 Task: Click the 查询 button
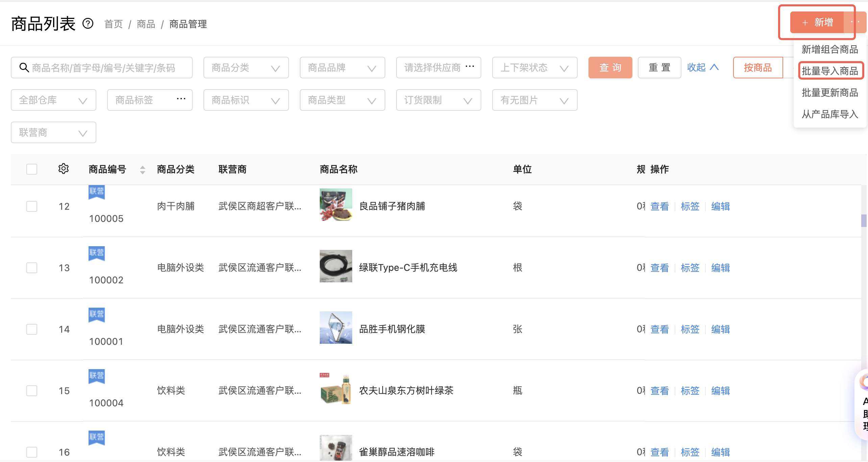[x=610, y=68]
